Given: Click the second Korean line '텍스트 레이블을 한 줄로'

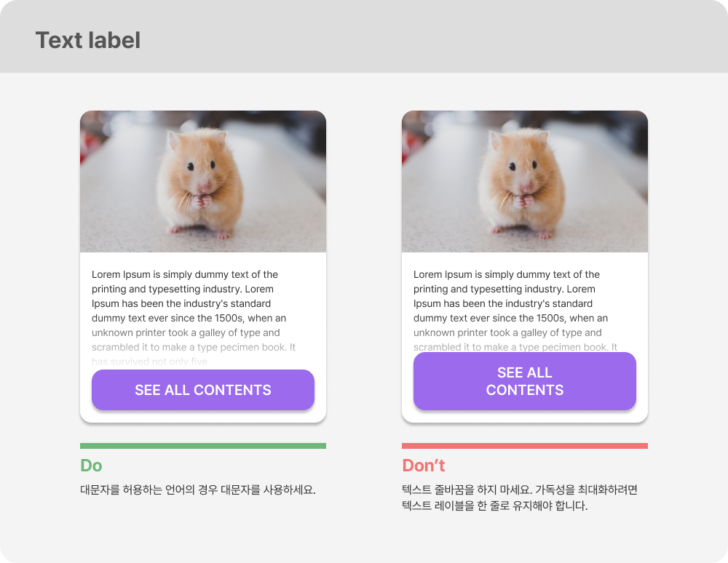Looking at the screenshot, I should click(495, 506).
